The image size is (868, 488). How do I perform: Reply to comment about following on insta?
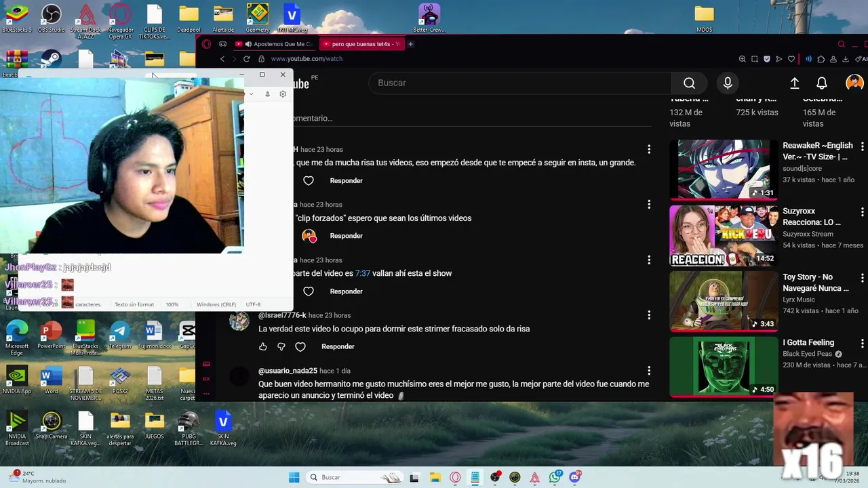pyautogui.click(x=346, y=180)
